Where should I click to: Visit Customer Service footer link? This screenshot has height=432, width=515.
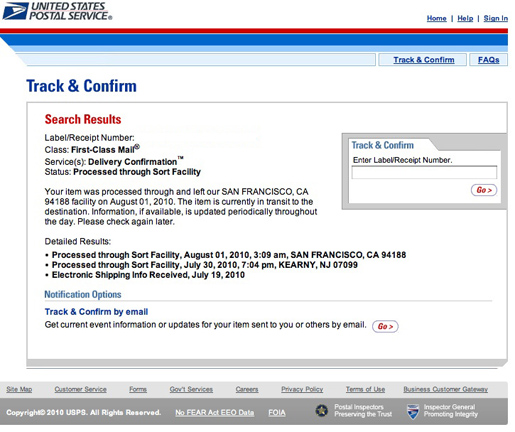pyautogui.click(x=80, y=389)
